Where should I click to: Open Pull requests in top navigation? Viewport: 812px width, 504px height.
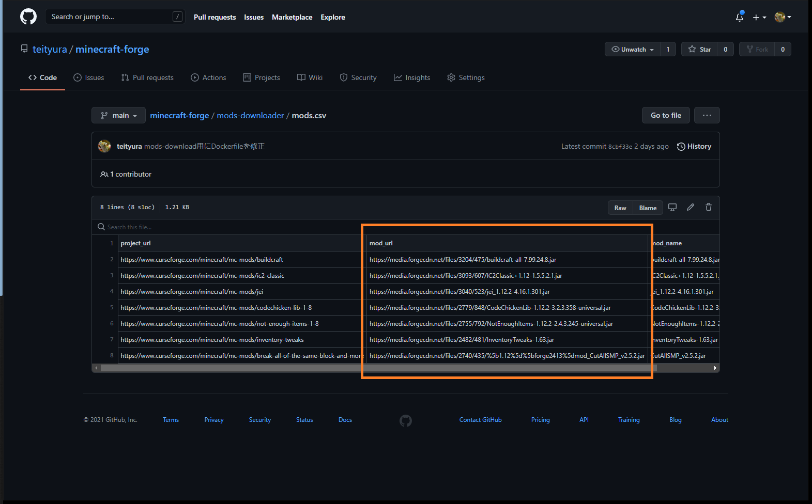(215, 17)
